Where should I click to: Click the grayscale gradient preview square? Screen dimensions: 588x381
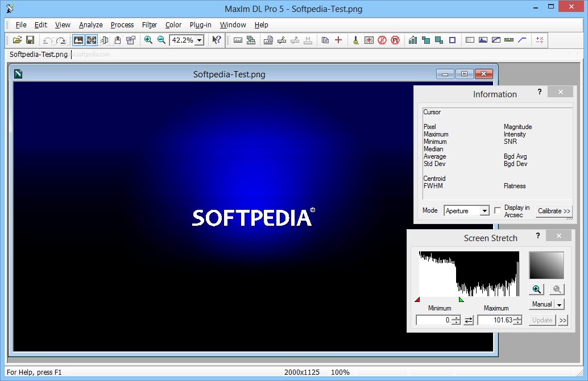[546, 265]
